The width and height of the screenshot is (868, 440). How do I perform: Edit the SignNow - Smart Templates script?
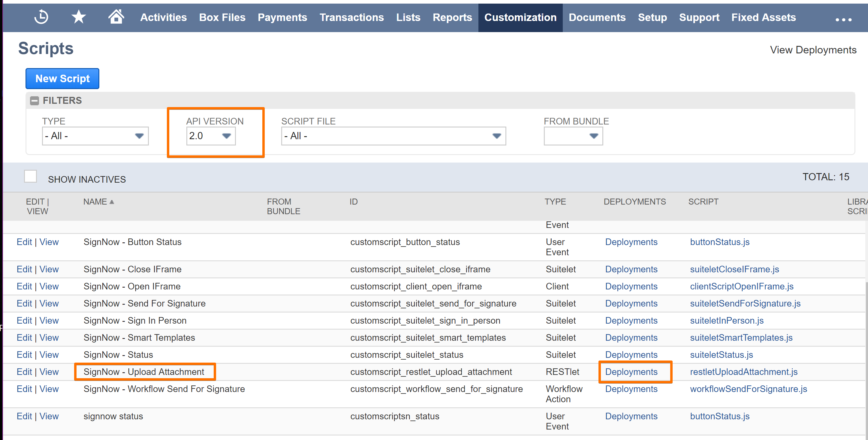(x=24, y=338)
